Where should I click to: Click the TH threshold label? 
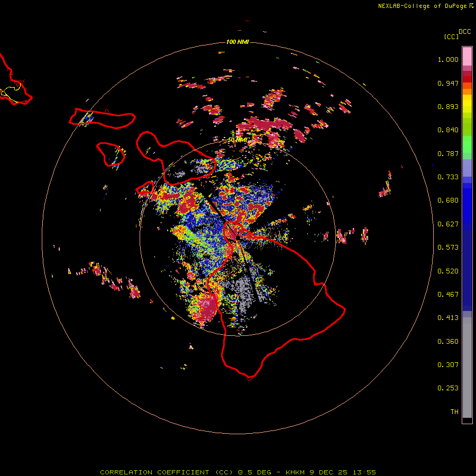tap(454, 412)
